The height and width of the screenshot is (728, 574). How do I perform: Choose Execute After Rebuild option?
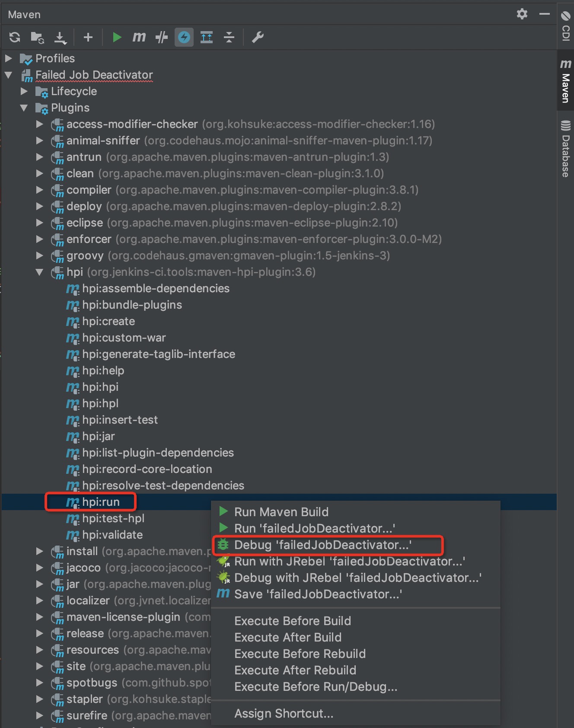pyautogui.click(x=356, y=670)
